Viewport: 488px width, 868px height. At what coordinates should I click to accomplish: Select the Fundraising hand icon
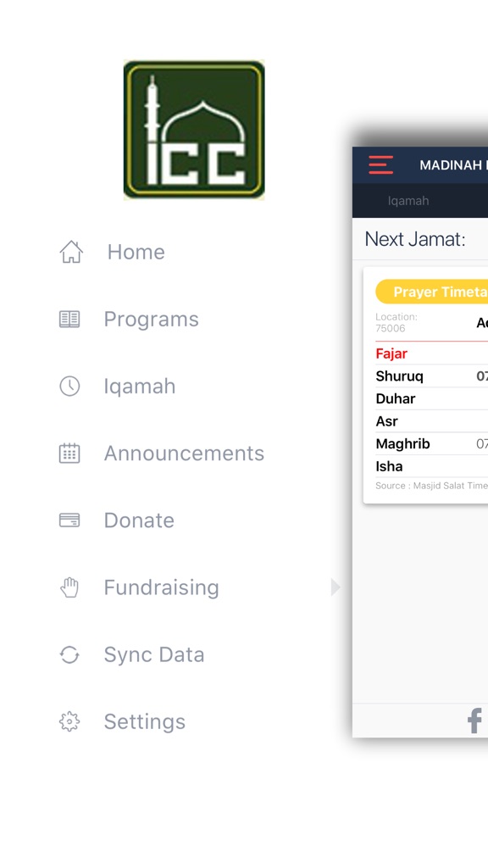[x=70, y=587]
